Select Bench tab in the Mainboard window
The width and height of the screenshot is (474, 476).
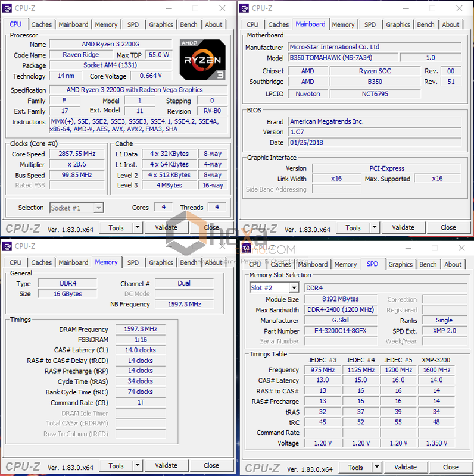click(x=426, y=24)
